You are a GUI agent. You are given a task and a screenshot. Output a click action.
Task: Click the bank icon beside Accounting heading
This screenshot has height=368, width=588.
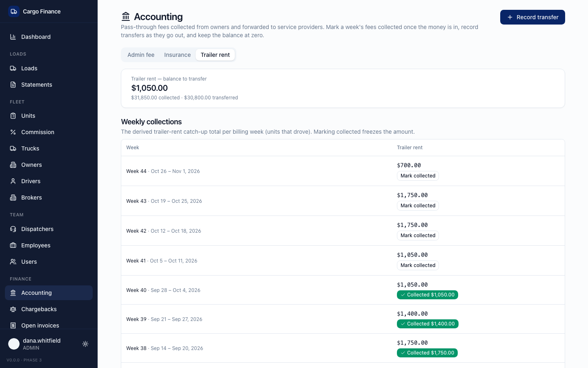(x=126, y=16)
